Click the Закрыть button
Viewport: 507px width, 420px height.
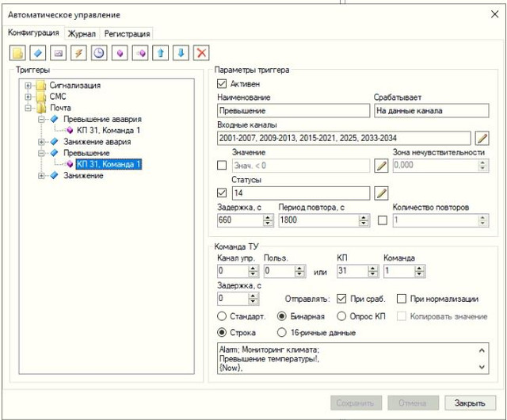(470, 403)
